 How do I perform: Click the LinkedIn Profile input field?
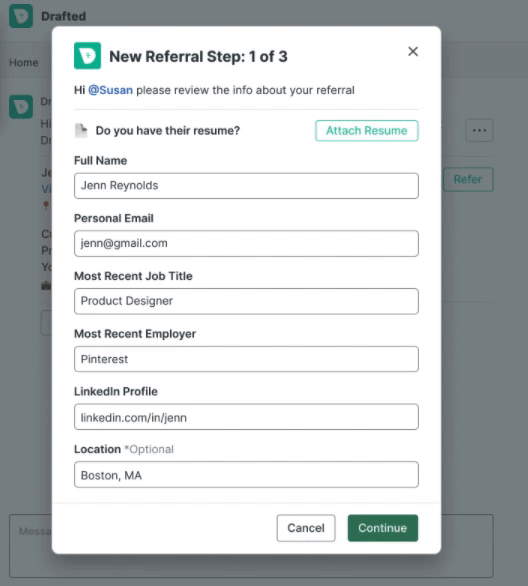pyautogui.click(x=246, y=417)
